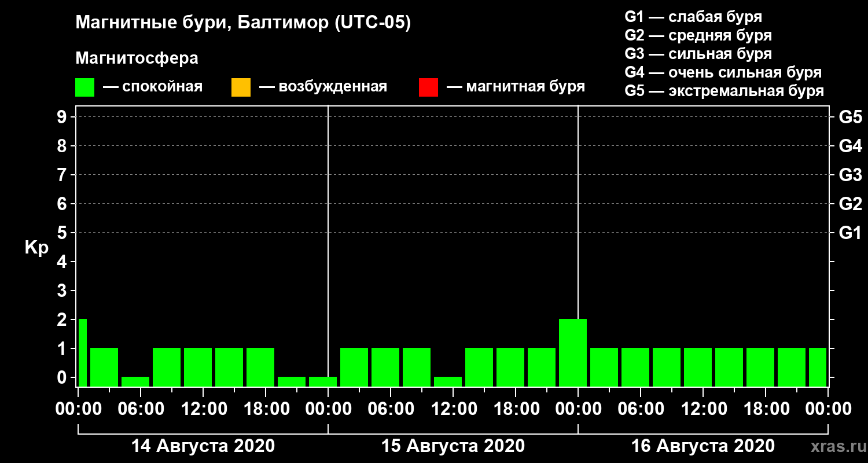868x463 pixels.
Task: Click '00:00' label between 14 and 15 August
Action: [328, 409]
